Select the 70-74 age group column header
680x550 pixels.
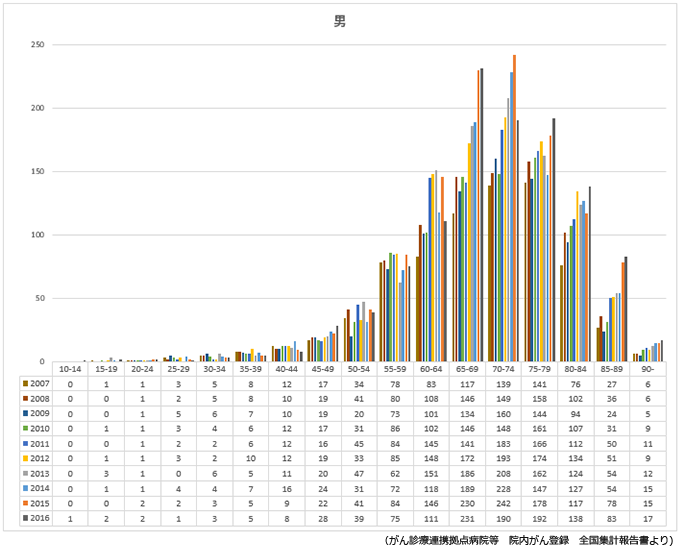(x=505, y=368)
